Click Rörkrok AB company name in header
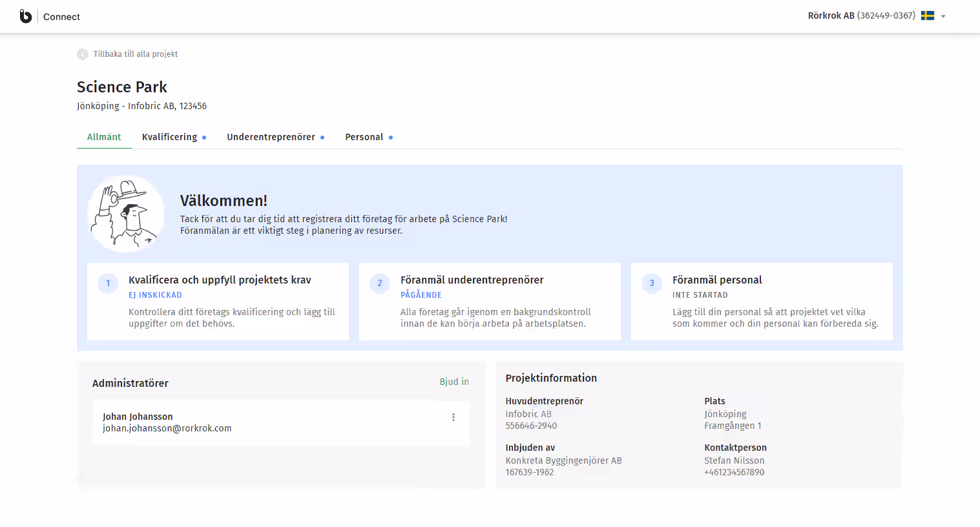The width and height of the screenshot is (980, 527). (x=831, y=15)
